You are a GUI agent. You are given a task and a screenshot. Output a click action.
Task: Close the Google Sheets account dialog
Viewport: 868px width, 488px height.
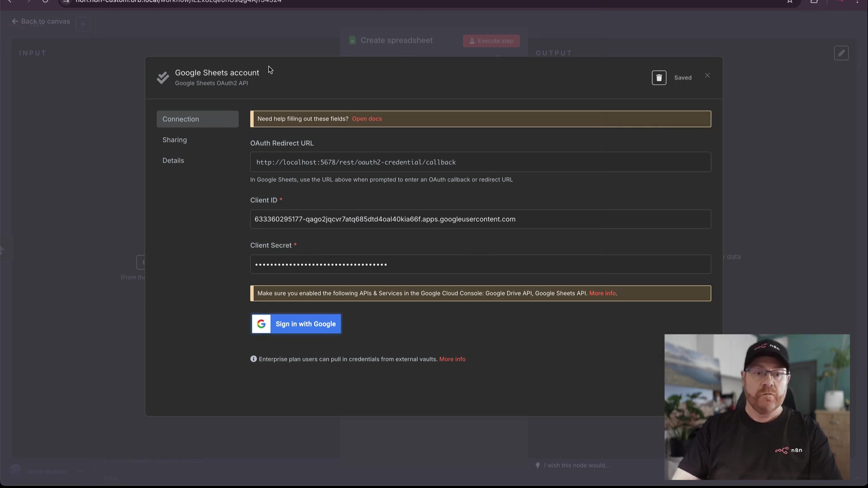coord(707,75)
